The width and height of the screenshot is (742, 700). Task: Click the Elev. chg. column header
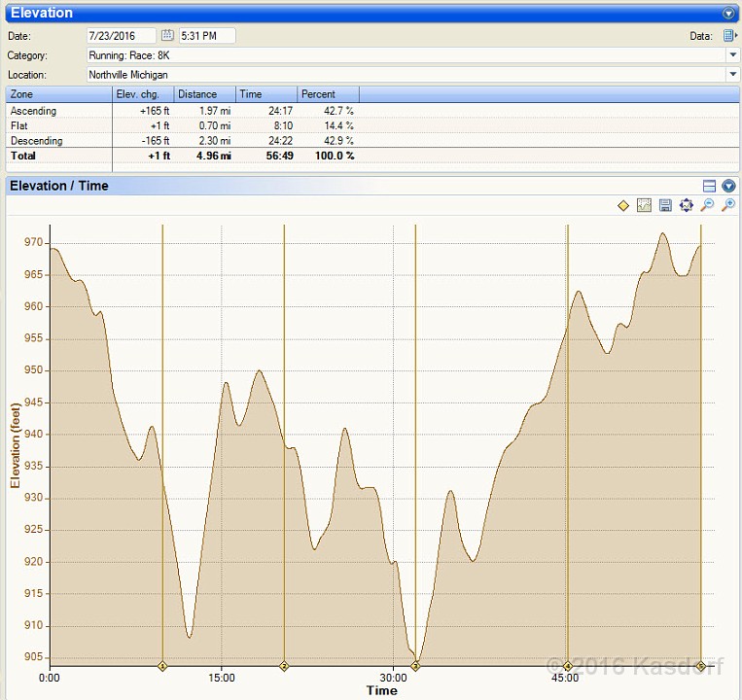click(143, 94)
